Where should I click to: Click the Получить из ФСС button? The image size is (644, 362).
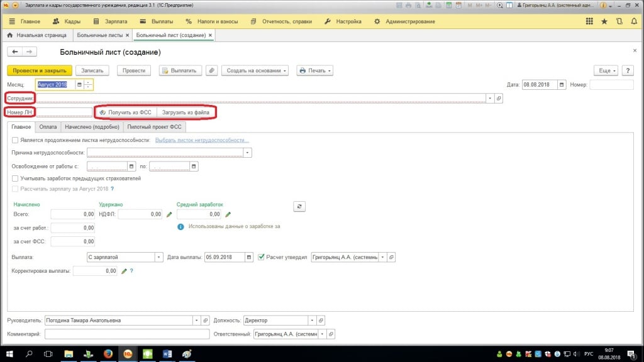(x=126, y=112)
